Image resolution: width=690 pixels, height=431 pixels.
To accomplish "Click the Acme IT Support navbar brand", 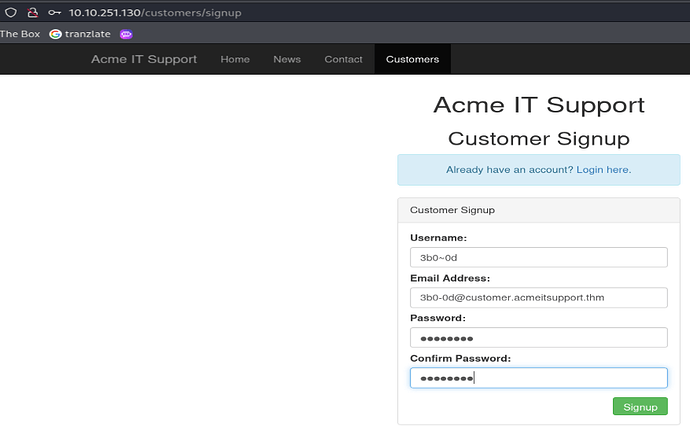I will point(144,59).
